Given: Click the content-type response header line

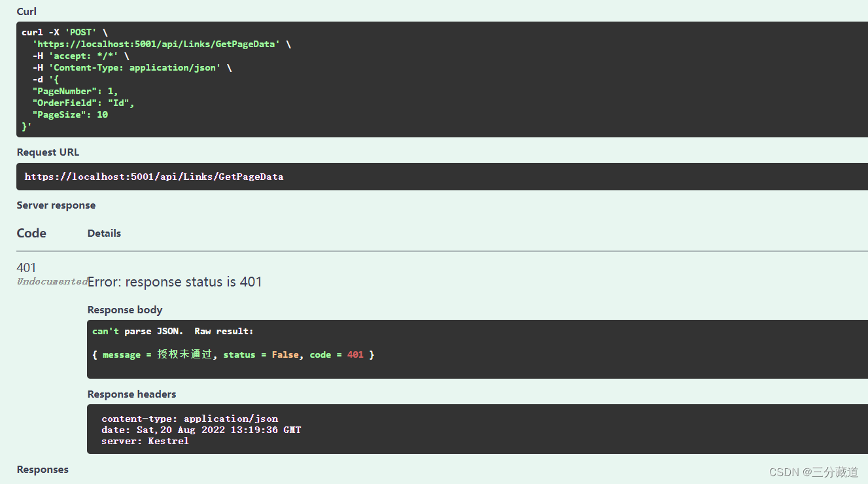Looking at the screenshot, I should pyautogui.click(x=190, y=419).
